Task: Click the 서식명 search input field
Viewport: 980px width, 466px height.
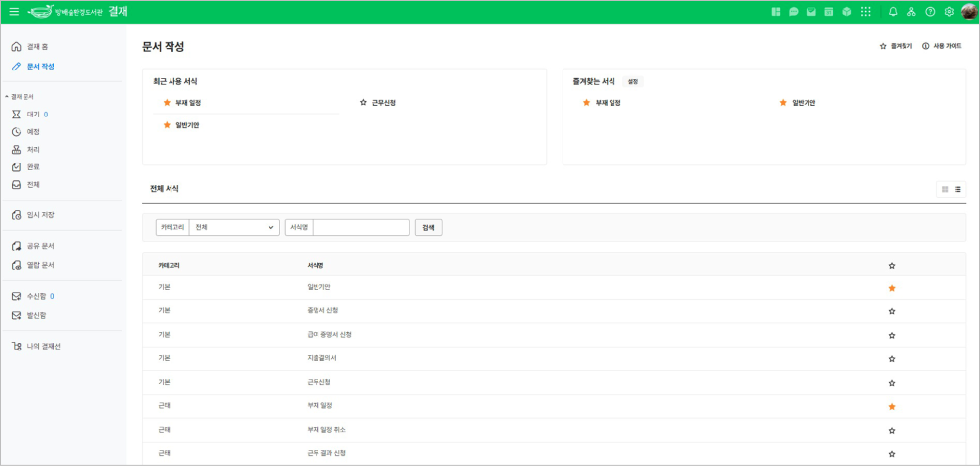Action: 360,227
